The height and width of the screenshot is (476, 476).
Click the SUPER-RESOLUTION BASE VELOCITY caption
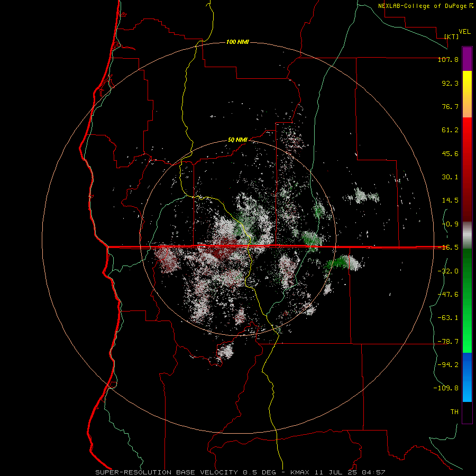[x=167, y=472]
